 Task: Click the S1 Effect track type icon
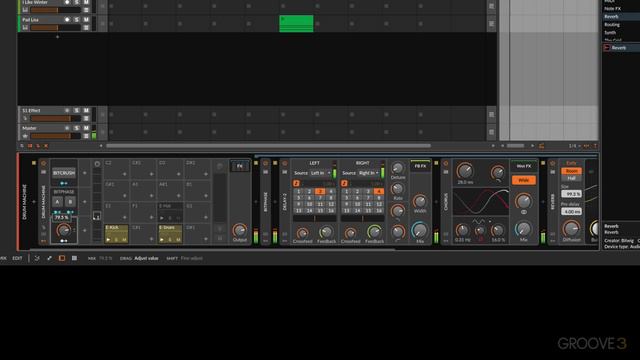pos(25,118)
